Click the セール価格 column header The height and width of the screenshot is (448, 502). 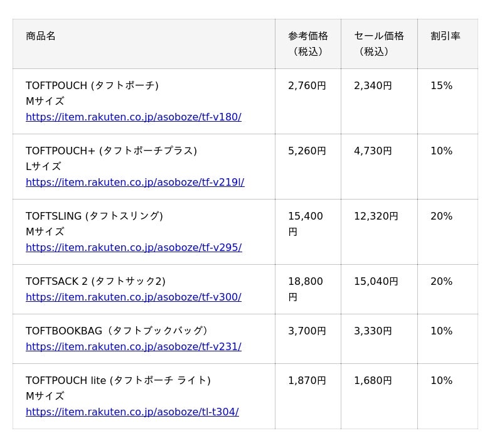tap(379, 43)
